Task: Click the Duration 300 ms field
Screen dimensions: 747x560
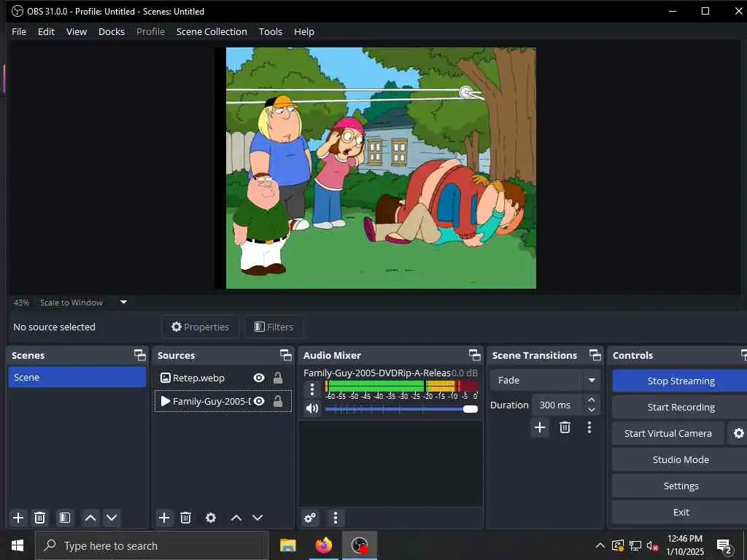Action: tap(558, 405)
